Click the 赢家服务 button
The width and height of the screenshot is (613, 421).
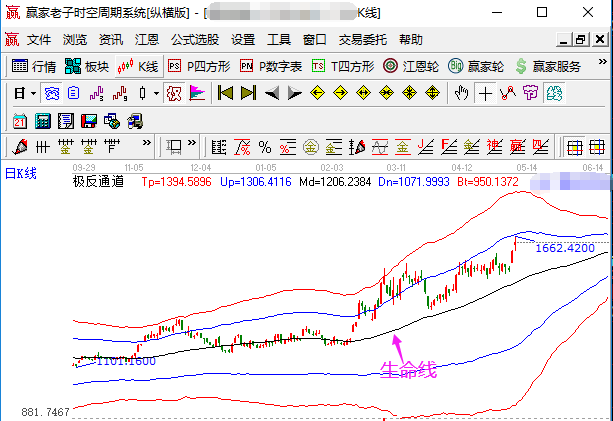547,66
